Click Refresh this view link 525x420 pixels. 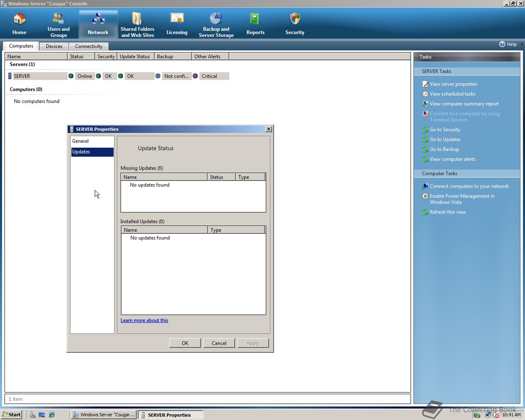[448, 212]
